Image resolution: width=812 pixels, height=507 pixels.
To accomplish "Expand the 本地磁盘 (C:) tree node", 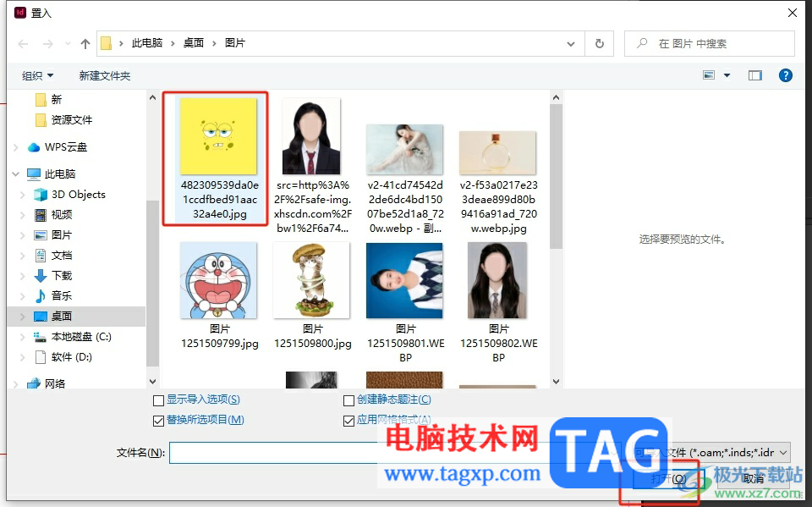I will (22, 337).
